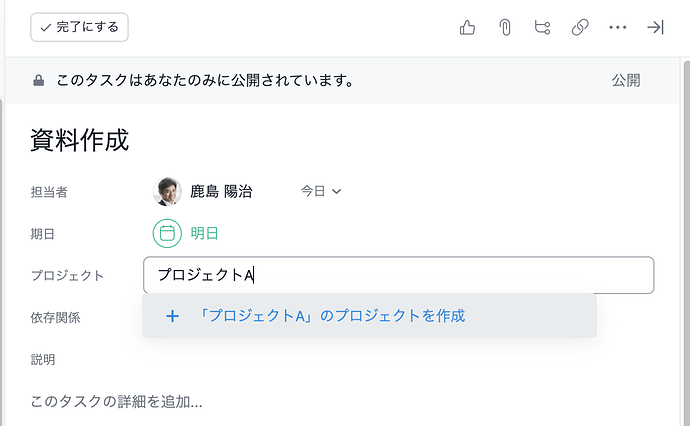Click the assignee name 鹿島 陽治

click(221, 191)
